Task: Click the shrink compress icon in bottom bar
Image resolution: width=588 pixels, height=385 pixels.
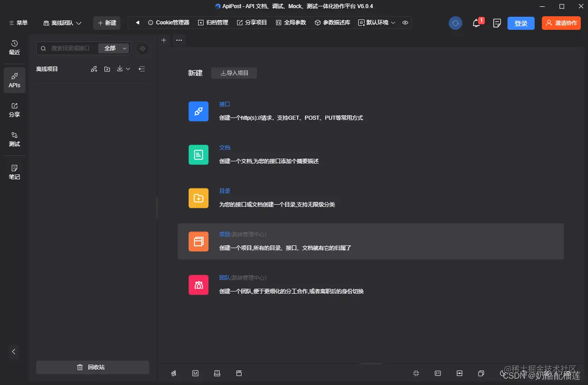Action: click(x=416, y=373)
